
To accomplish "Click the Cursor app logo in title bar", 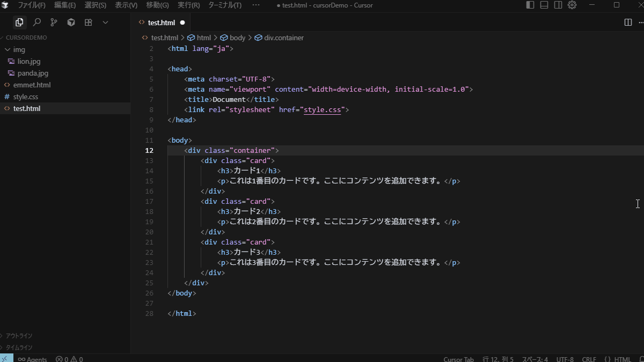I will click(x=5, y=5).
